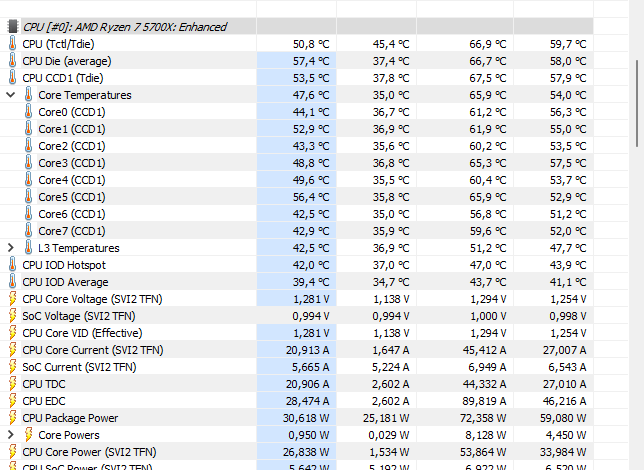Screen dimensions: 644x470
Task: Click the maximum value 72,358 W
Action: 483,418
